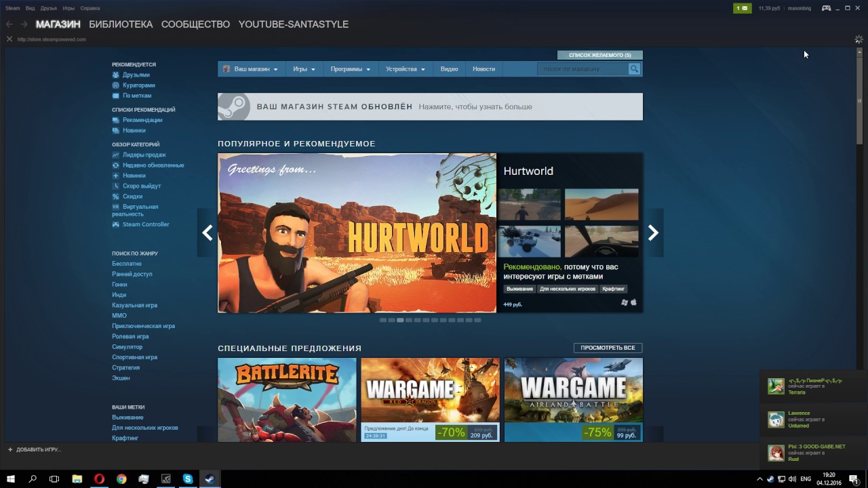Open the inbox notification envelope
868x488 pixels.
pos(743,8)
